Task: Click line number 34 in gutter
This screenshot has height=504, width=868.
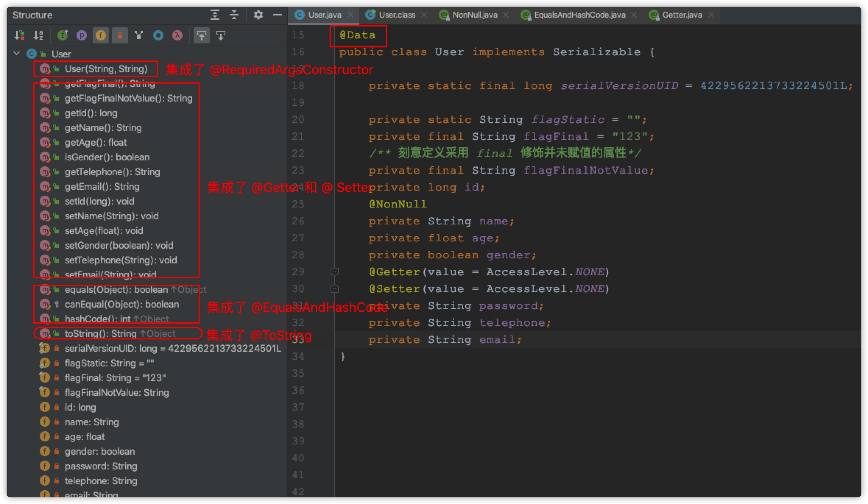Action: tap(298, 356)
